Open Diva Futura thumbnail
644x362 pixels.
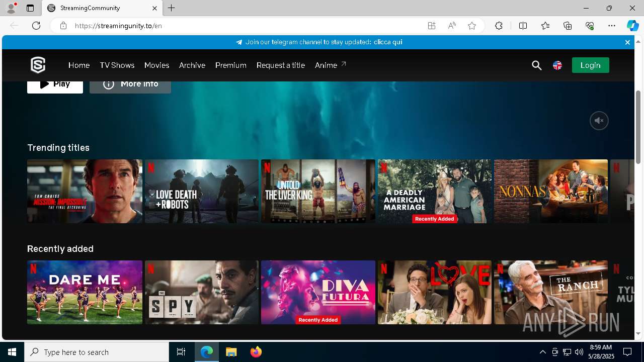tap(318, 292)
